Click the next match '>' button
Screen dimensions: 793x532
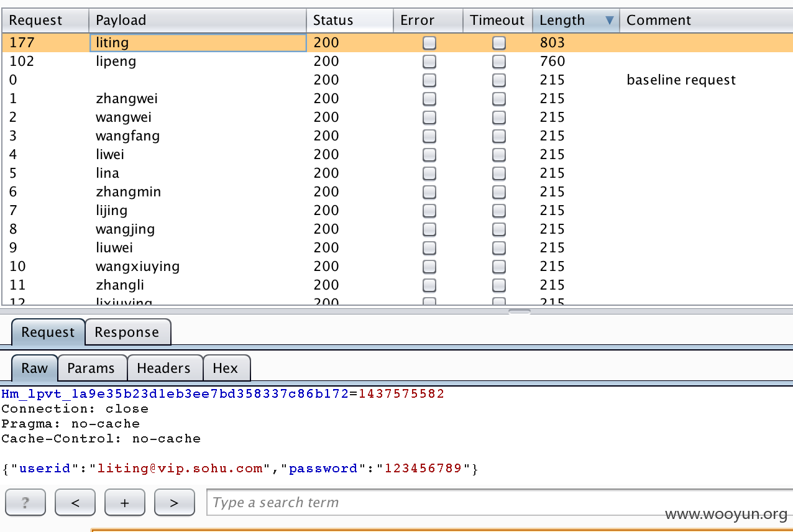coord(175,502)
